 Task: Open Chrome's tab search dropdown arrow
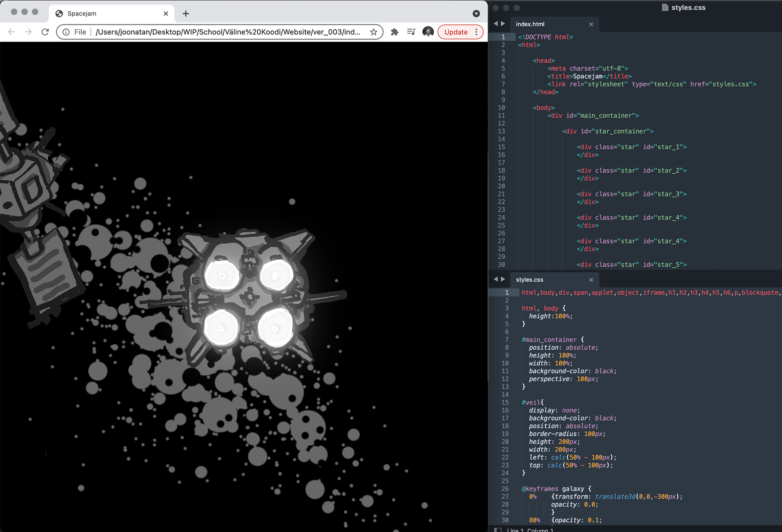pos(476,13)
